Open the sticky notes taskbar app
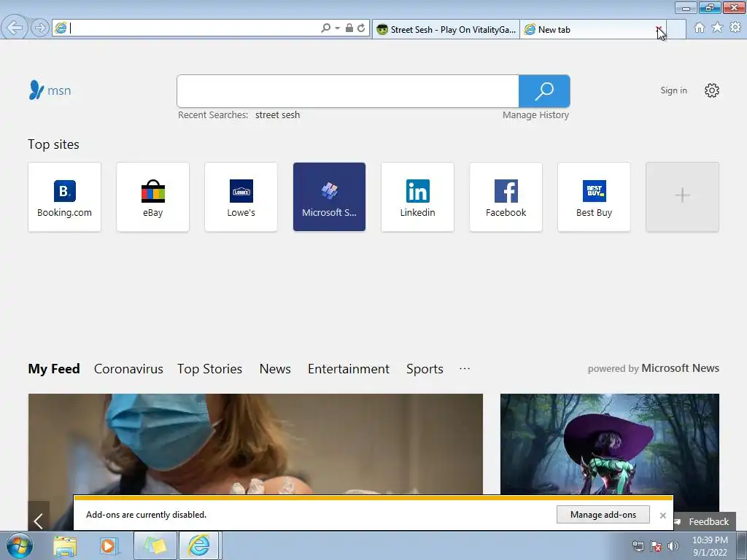 pyautogui.click(x=155, y=545)
